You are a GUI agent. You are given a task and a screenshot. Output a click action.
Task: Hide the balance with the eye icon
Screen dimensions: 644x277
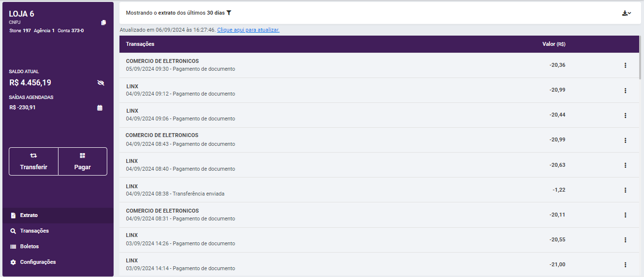coord(101,83)
